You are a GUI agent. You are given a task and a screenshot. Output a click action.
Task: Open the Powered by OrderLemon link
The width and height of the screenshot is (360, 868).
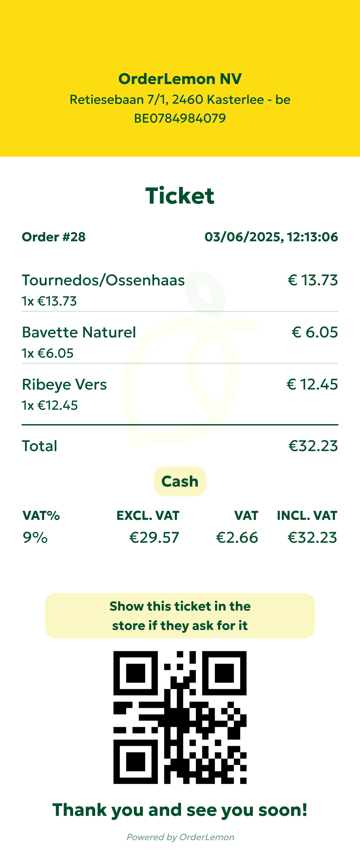point(180,837)
